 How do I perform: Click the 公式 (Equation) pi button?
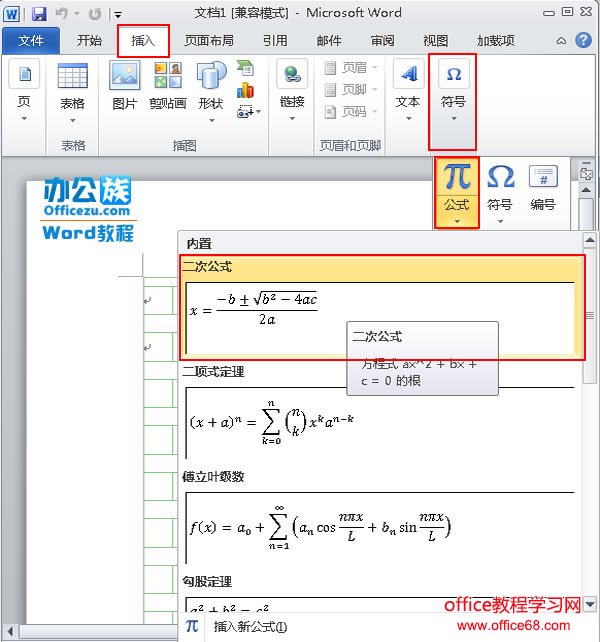457,192
